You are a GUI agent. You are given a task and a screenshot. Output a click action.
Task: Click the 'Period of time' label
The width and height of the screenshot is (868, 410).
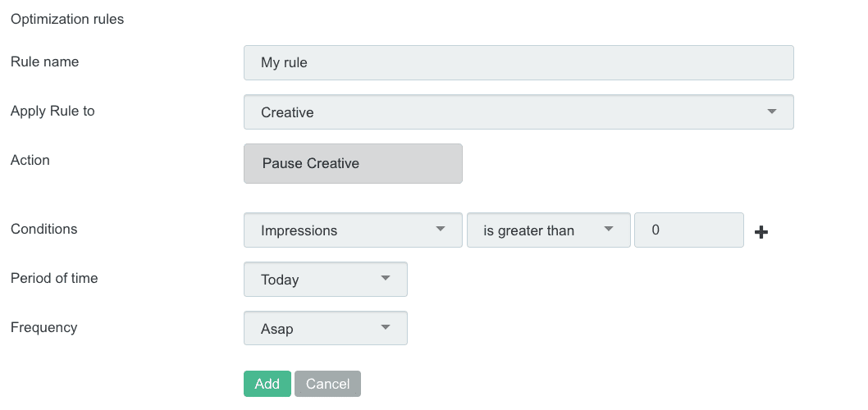pyautogui.click(x=54, y=278)
